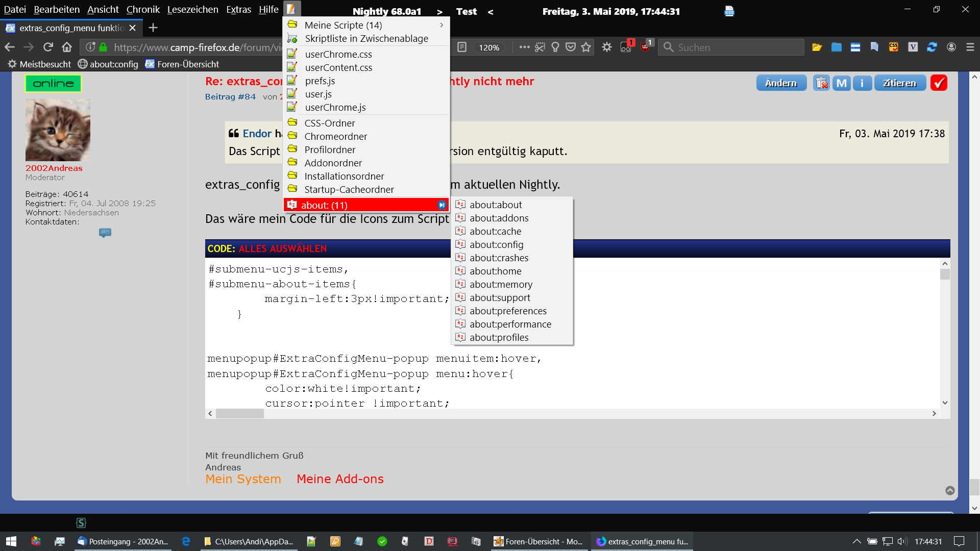Screen dimensions: 980x551
Task: Click the blue sync arrows toolbar icon
Action: pyautogui.click(x=932, y=47)
